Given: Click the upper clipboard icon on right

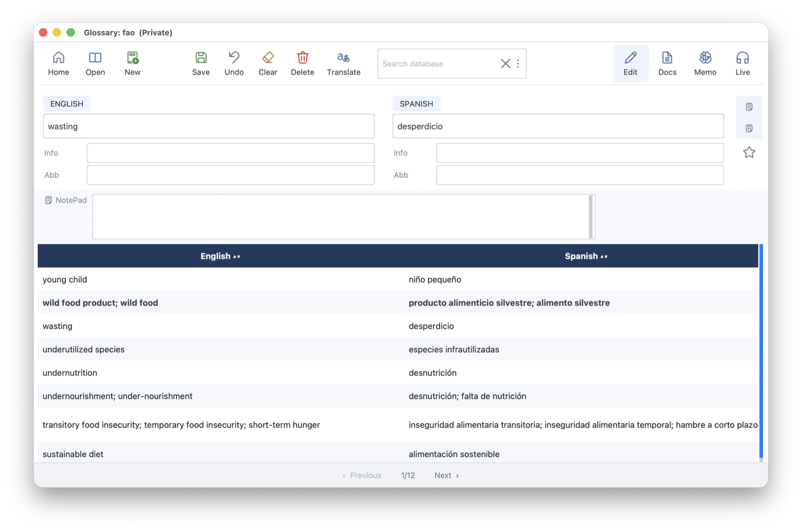Looking at the screenshot, I should pos(749,107).
